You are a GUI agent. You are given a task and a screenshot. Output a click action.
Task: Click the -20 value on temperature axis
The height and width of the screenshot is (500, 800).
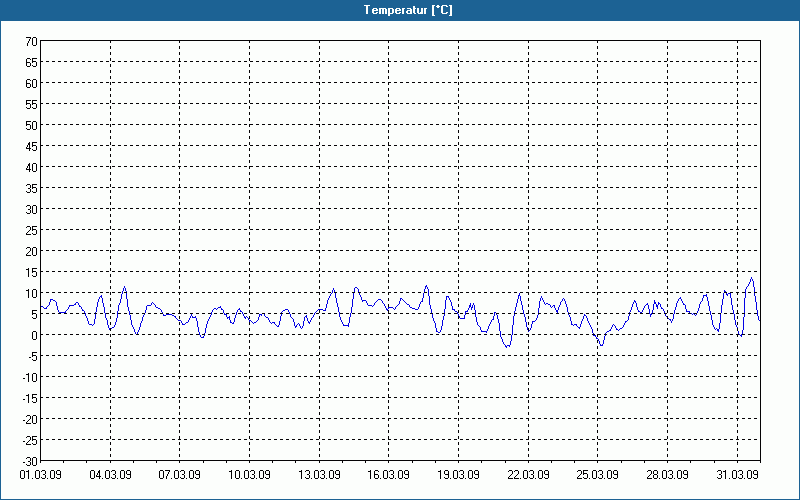30,419
